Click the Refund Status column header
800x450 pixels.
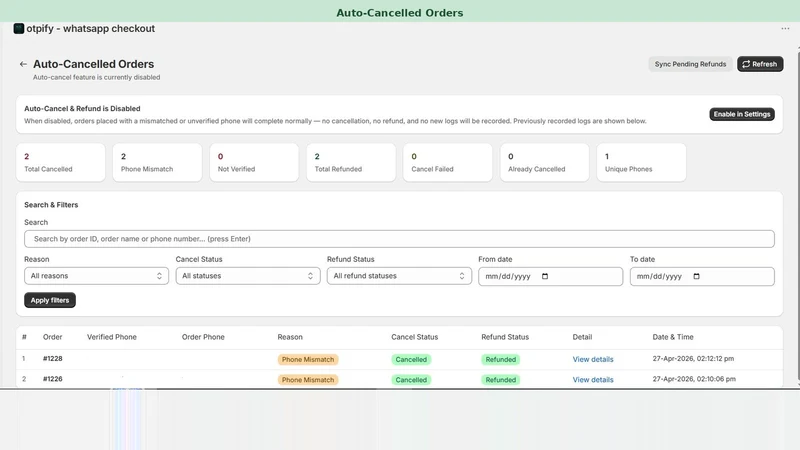click(505, 337)
